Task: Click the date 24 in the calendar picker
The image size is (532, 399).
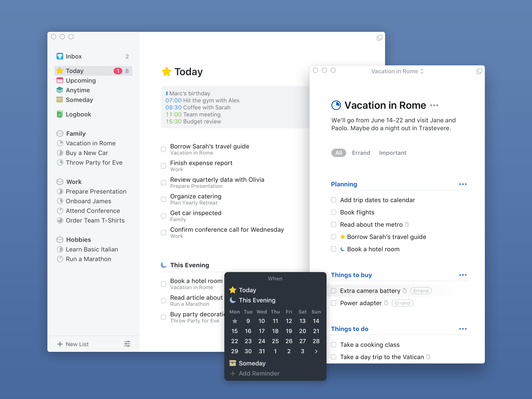Action: pyautogui.click(x=261, y=340)
